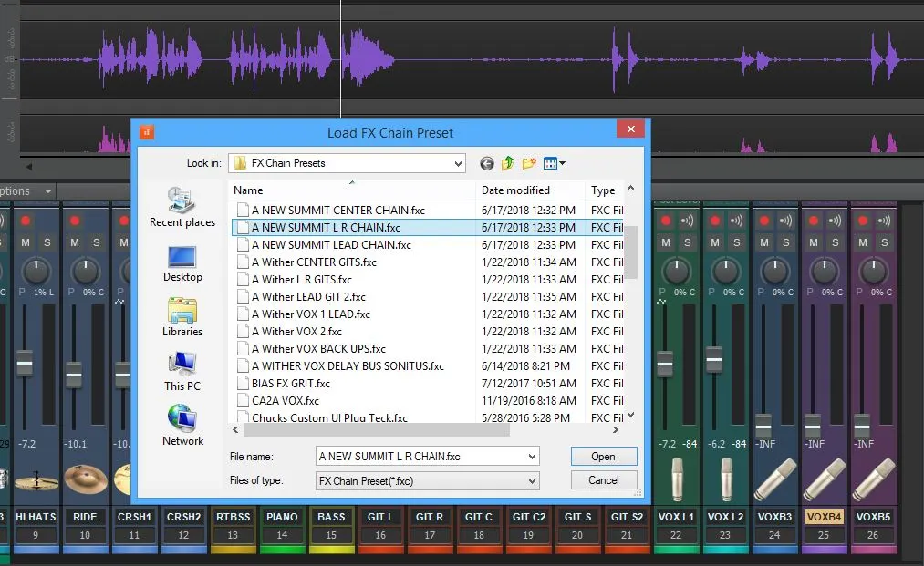
Task: Arm record on VOXB5 channel
Action: click(x=863, y=221)
